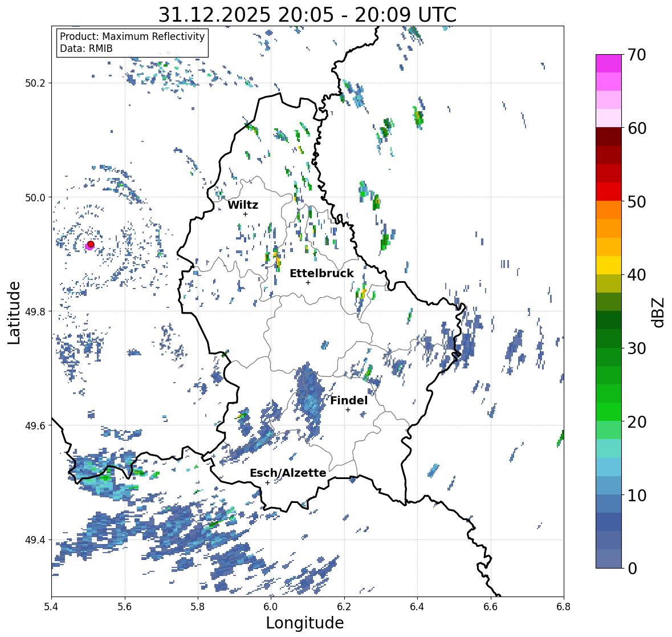Click the red dot marker on map
Screen dimensions: 672x637
[x=91, y=244]
